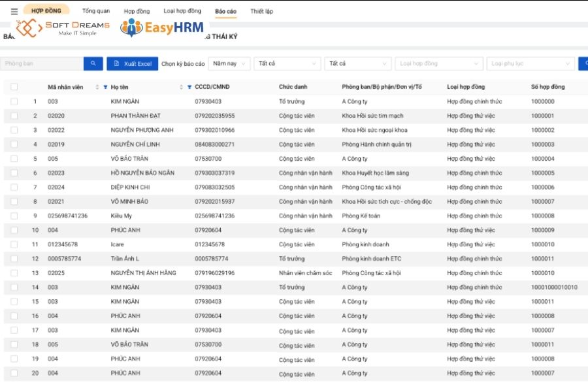Viewport: 588px width, 392px height.
Task: Sort by Họ tên sort arrows
Action: click(x=181, y=87)
